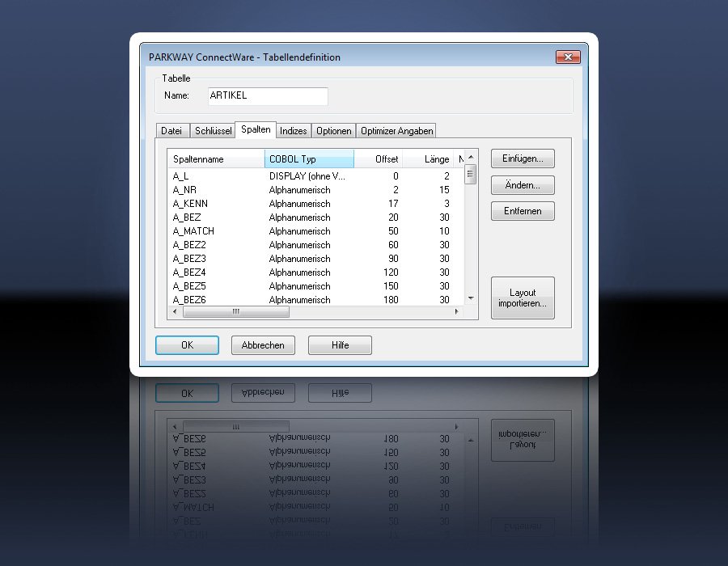The width and height of the screenshot is (728, 566).
Task: Select the A_BEZ6 column row
Action: tap(315, 300)
